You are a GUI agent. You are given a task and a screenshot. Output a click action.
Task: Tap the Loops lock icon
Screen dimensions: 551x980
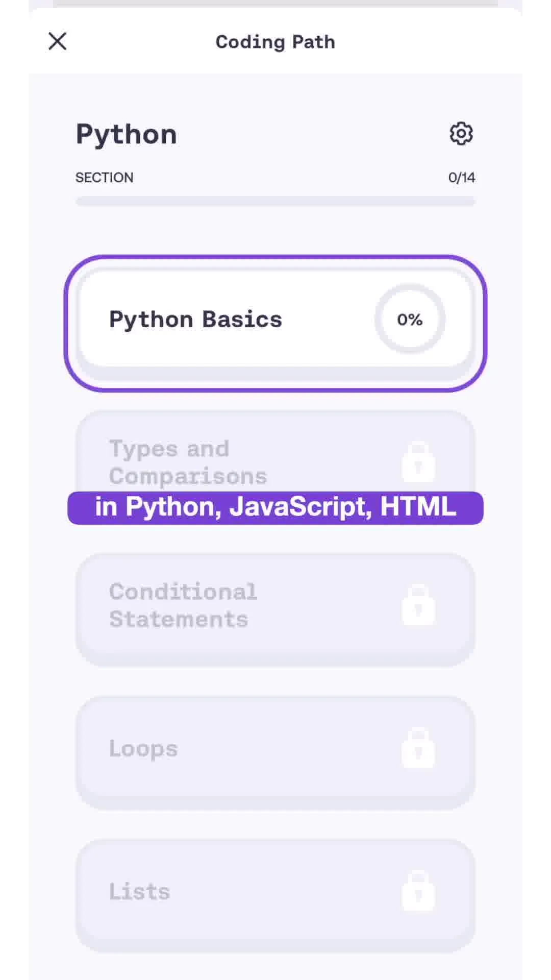418,748
